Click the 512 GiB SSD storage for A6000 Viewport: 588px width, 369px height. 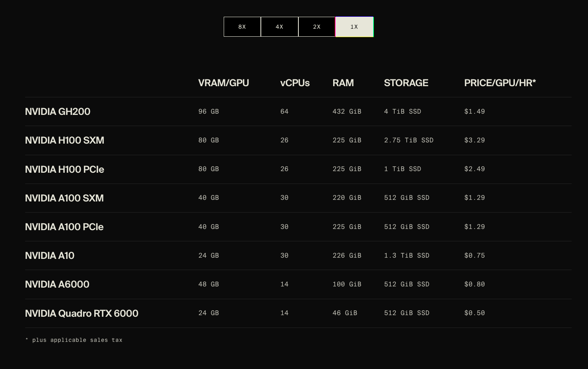[407, 284]
